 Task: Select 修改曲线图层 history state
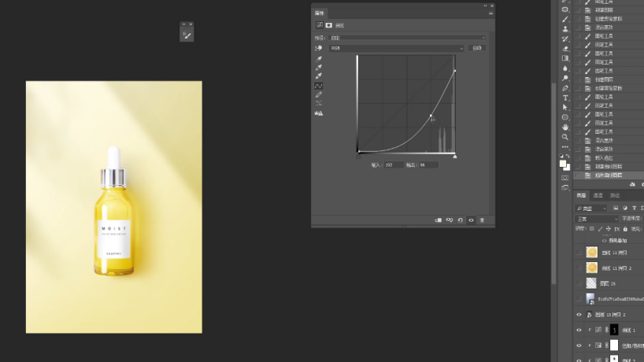(609, 175)
